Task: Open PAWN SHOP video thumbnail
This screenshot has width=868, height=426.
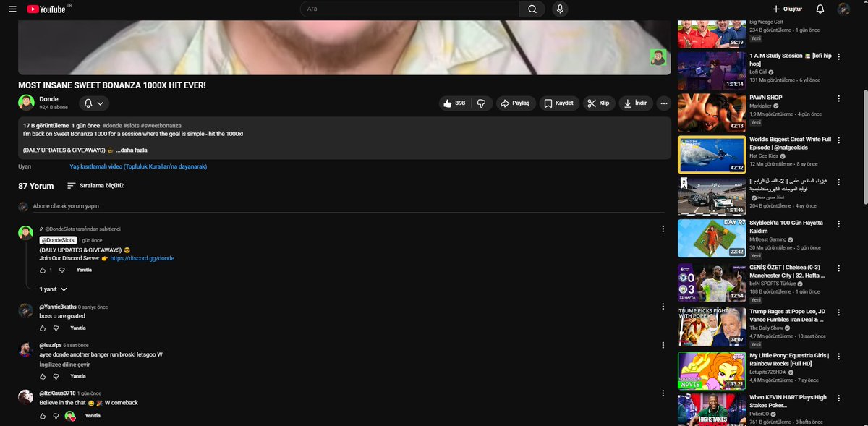Action: [711, 112]
